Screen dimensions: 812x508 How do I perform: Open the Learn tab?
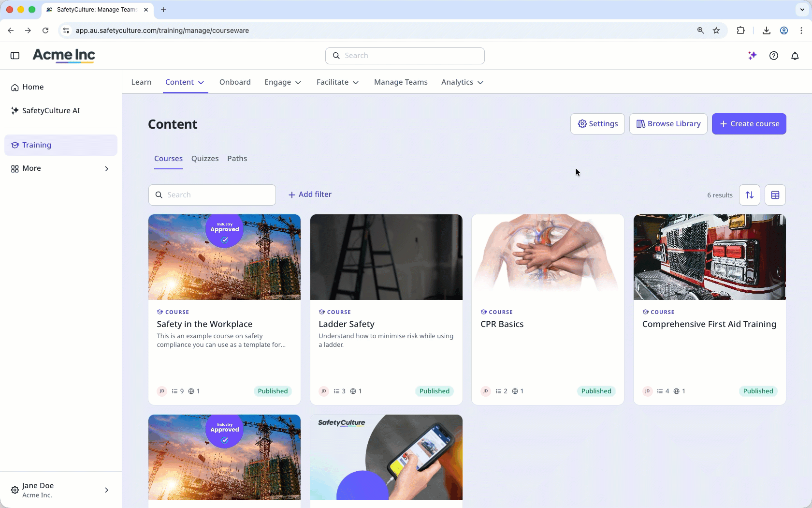pyautogui.click(x=141, y=82)
